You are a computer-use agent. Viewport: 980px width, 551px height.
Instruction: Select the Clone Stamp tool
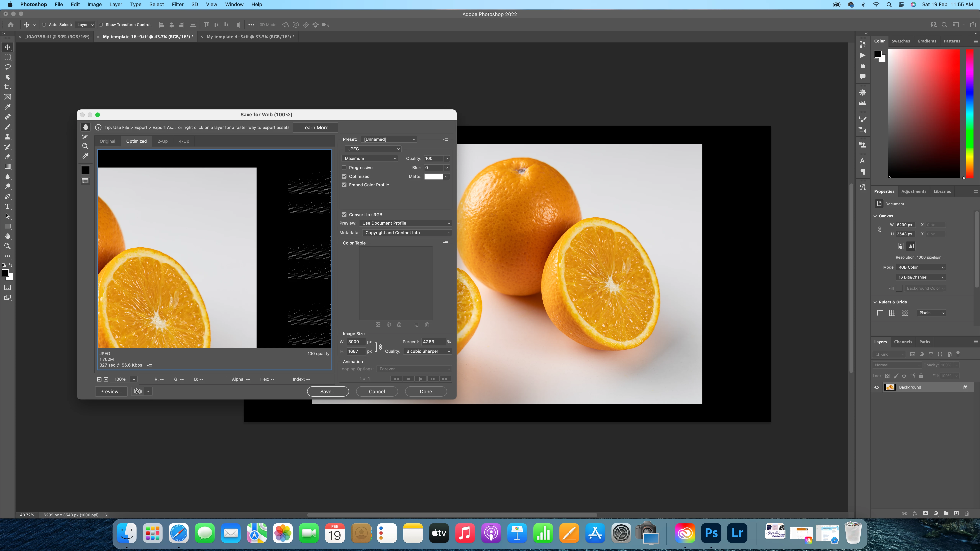tap(8, 137)
